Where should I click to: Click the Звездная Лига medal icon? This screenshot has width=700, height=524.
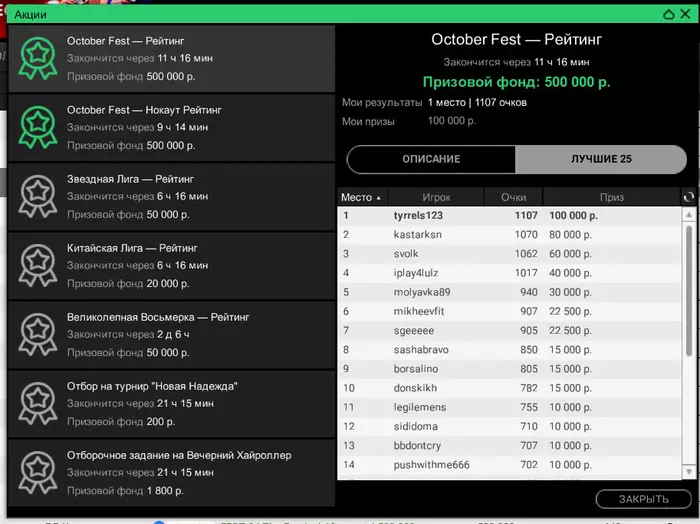point(39,196)
